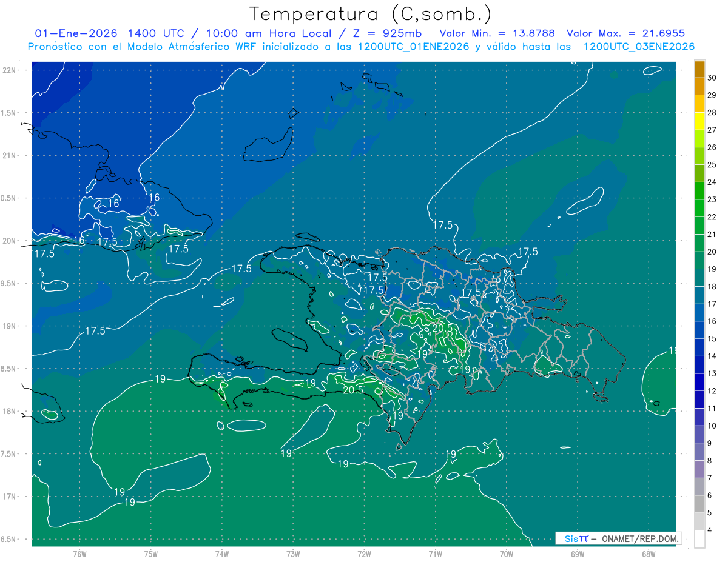
Task: Click the light gray swatch between 4 and 5
Action: pos(699,521)
